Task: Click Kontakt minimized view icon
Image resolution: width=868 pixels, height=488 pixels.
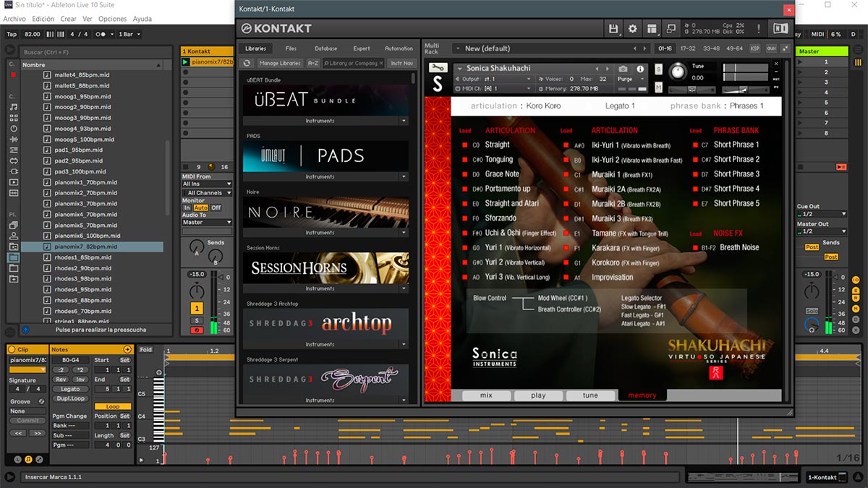Action: [671, 28]
